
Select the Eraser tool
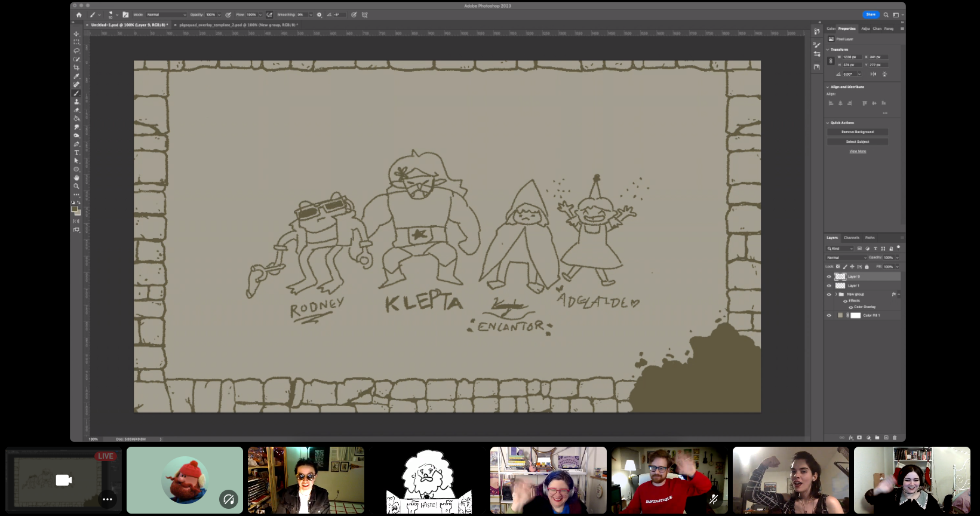[x=76, y=110]
